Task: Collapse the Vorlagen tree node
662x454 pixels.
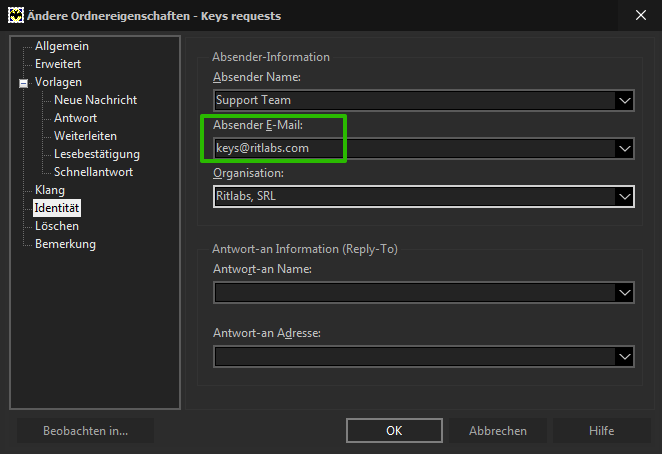Action: pyautogui.click(x=24, y=83)
